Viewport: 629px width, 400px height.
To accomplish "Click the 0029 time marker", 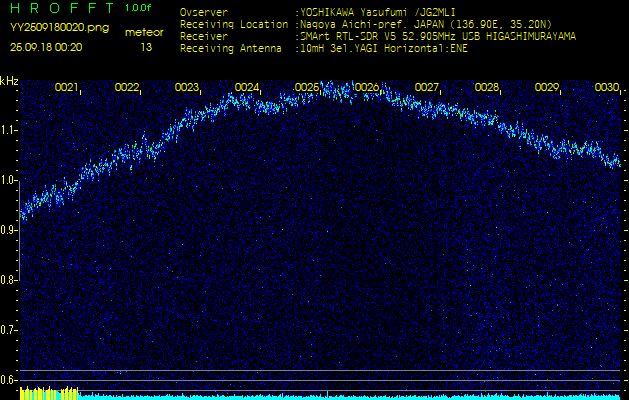I will coord(547,88).
